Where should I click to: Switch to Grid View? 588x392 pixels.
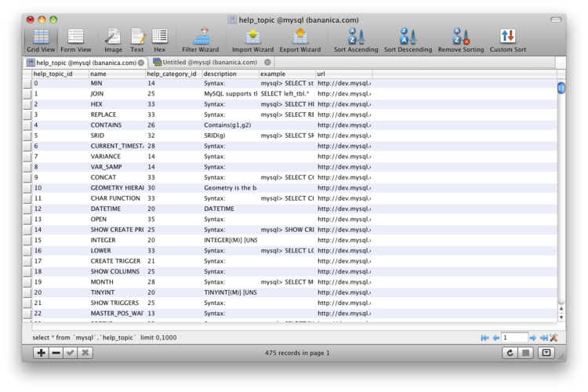(x=41, y=41)
